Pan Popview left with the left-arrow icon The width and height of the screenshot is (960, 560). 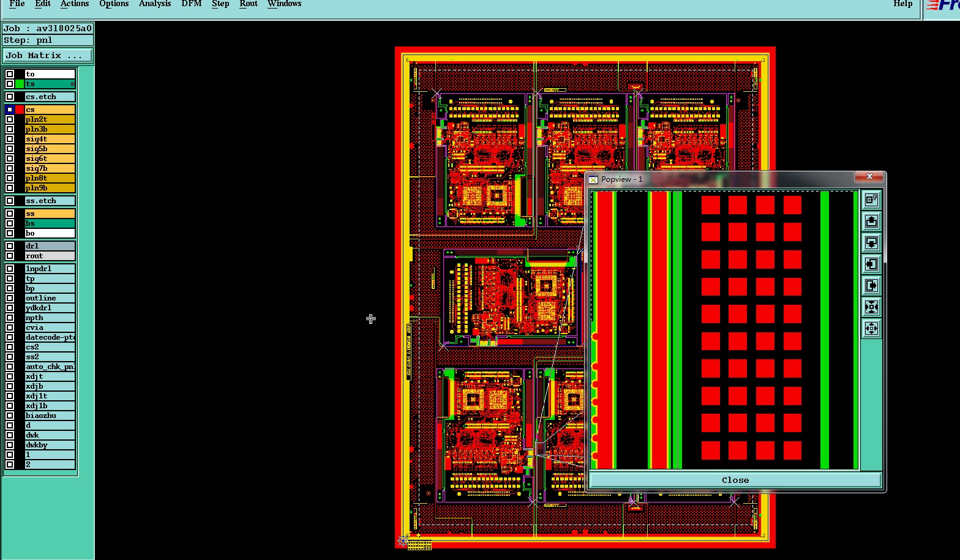tap(871, 264)
